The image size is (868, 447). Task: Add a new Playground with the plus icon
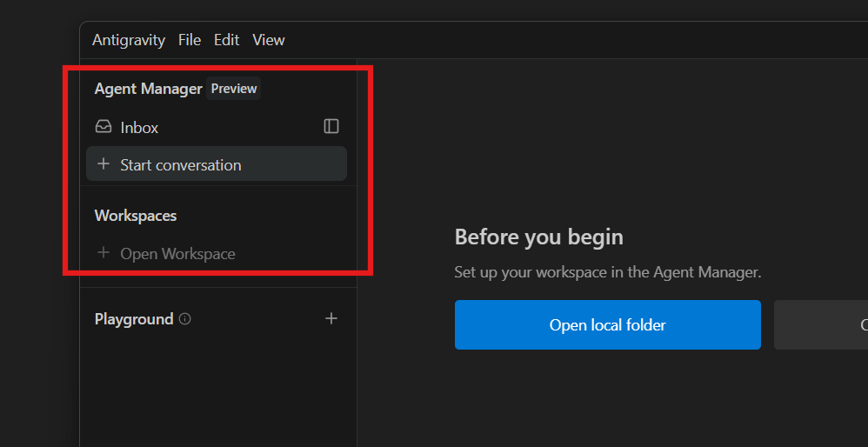331,319
